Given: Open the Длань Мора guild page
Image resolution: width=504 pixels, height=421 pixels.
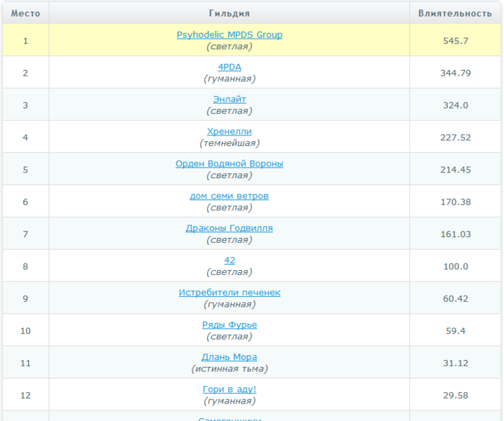Looking at the screenshot, I should [x=229, y=358].
